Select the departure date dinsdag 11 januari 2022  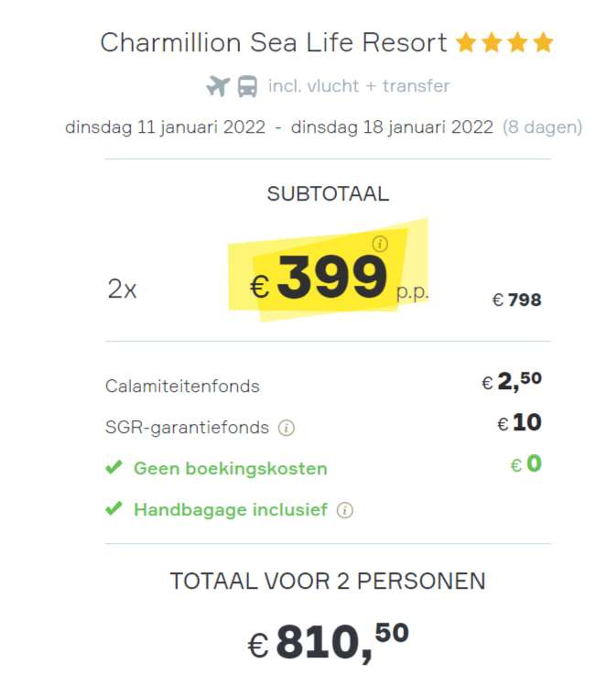point(165,128)
